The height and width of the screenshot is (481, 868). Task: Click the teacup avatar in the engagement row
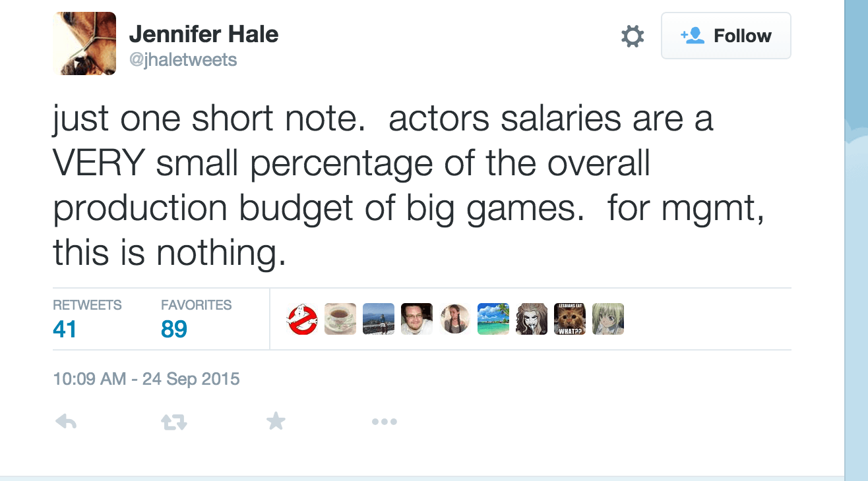(x=340, y=319)
